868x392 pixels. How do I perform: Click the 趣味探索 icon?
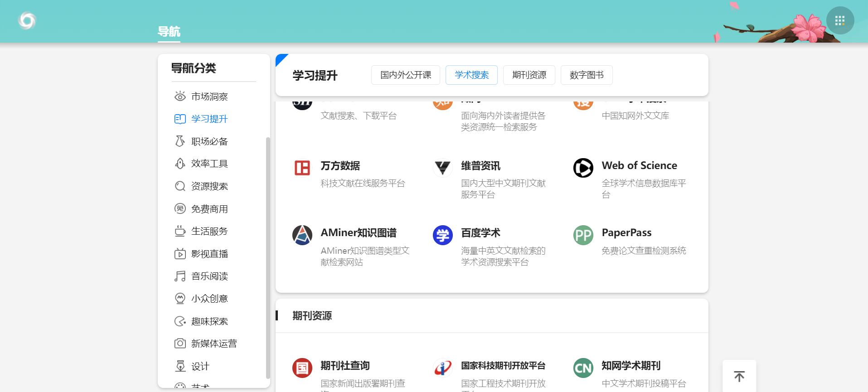[180, 321]
